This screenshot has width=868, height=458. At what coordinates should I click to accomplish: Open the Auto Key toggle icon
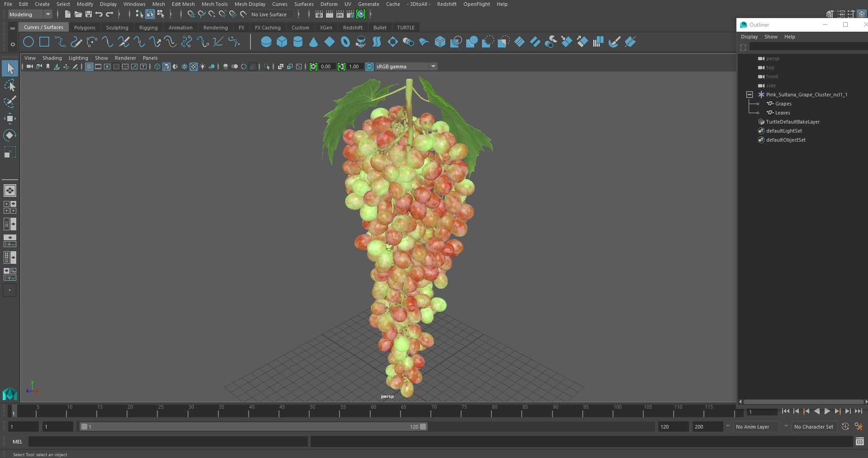[x=845, y=426]
